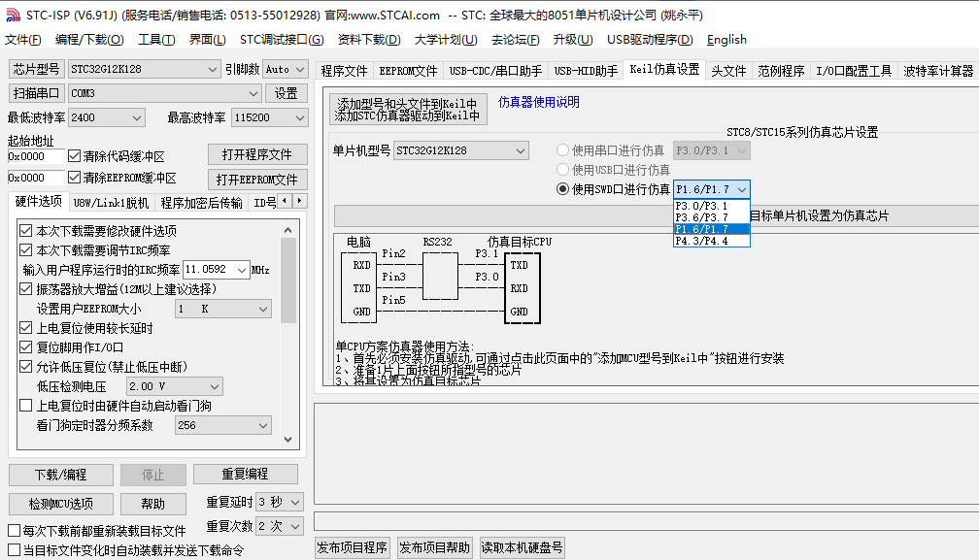This screenshot has width=979, height=560.
Task: Toggle 允许低压复位(禁止低压中断) checkbox
Action: tap(25, 367)
